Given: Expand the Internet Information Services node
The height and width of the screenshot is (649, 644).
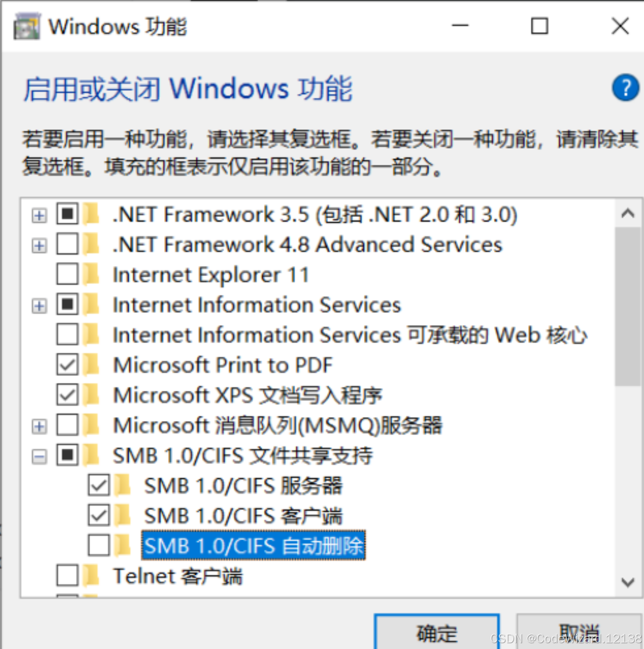Looking at the screenshot, I should 38,304.
